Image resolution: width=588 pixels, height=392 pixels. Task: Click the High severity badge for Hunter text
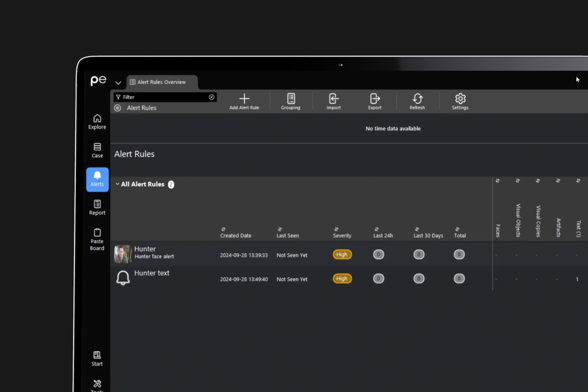tap(342, 278)
